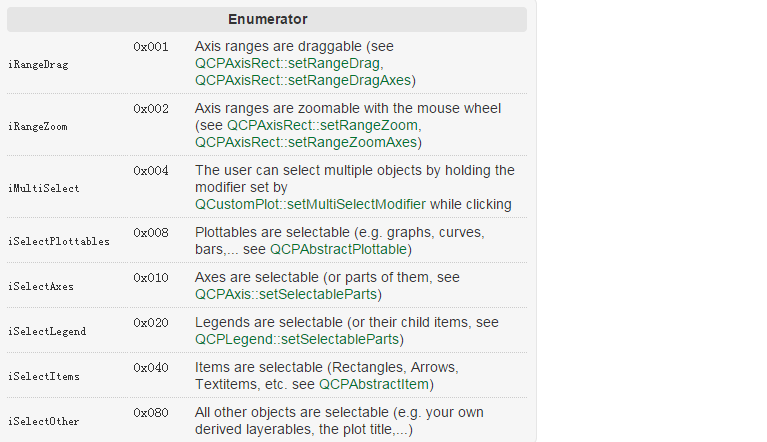Select the iSelectAxes enumerator name
This screenshot has width=767, height=442.
point(41,287)
